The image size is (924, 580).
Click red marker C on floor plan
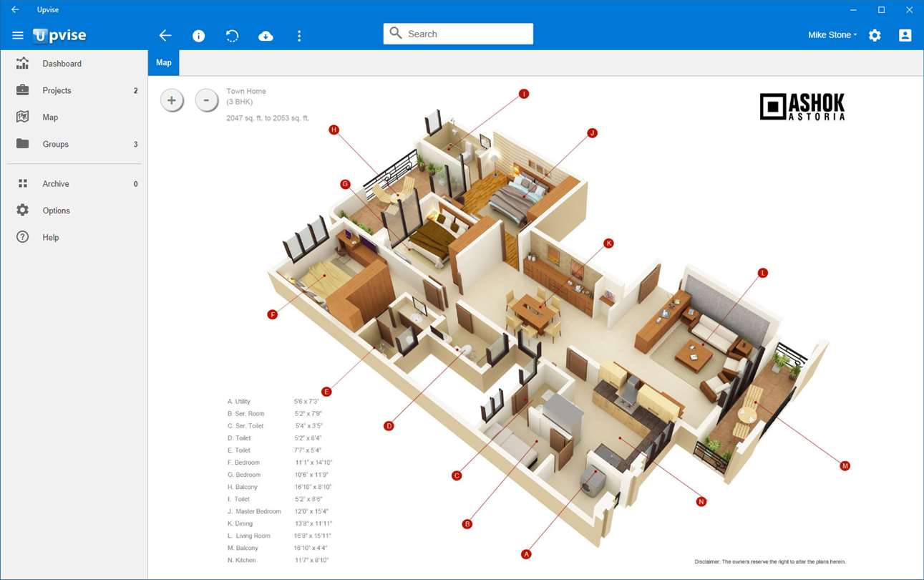(x=457, y=475)
